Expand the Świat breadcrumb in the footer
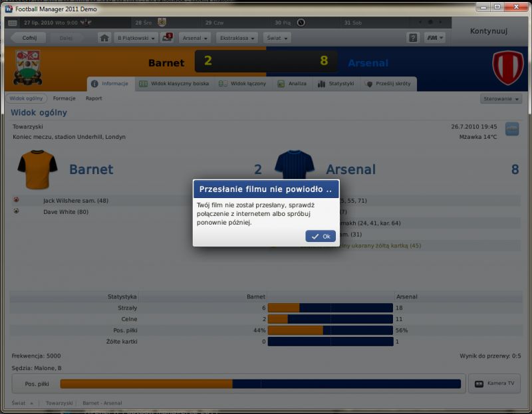The height and width of the screenshot is (414, 532). coord(23,403)
